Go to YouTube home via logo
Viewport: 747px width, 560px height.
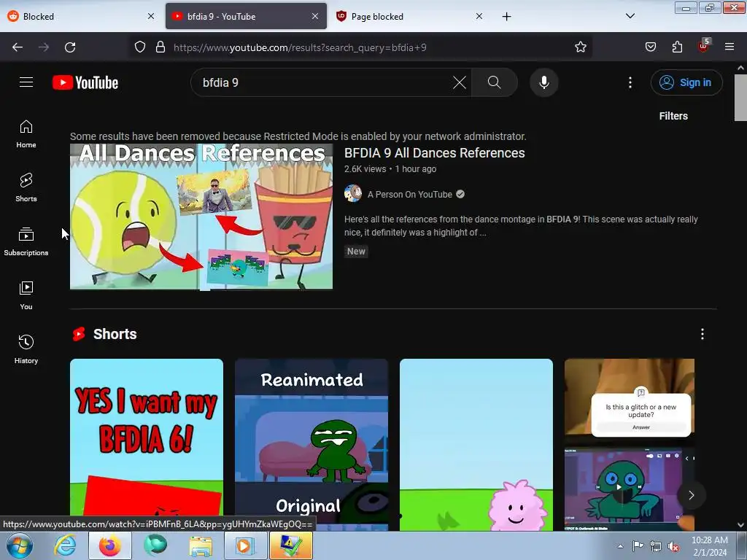click(85, 83)
